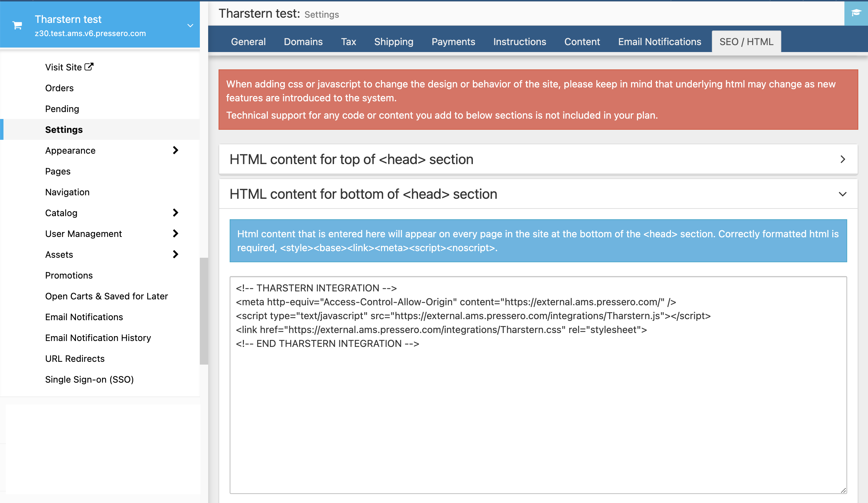Click the END THARSTERN INTEGRATION comment line
The image size is (868, 503).
click(x=327, y=343)
